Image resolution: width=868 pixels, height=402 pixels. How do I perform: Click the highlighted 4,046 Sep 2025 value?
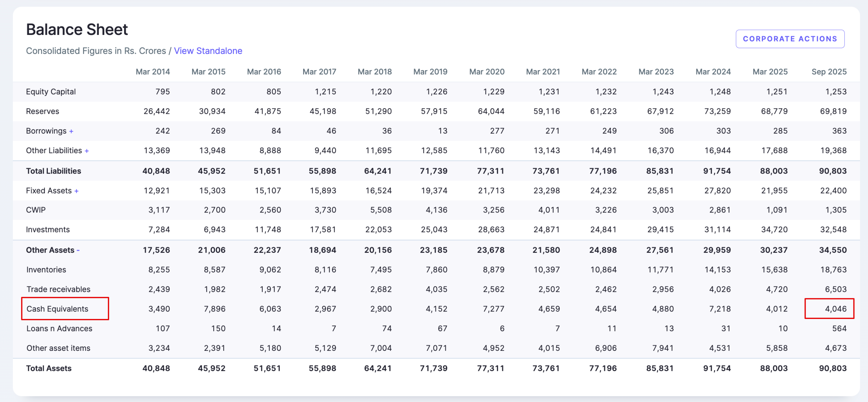pyautogui.click(x=835, y=308)
